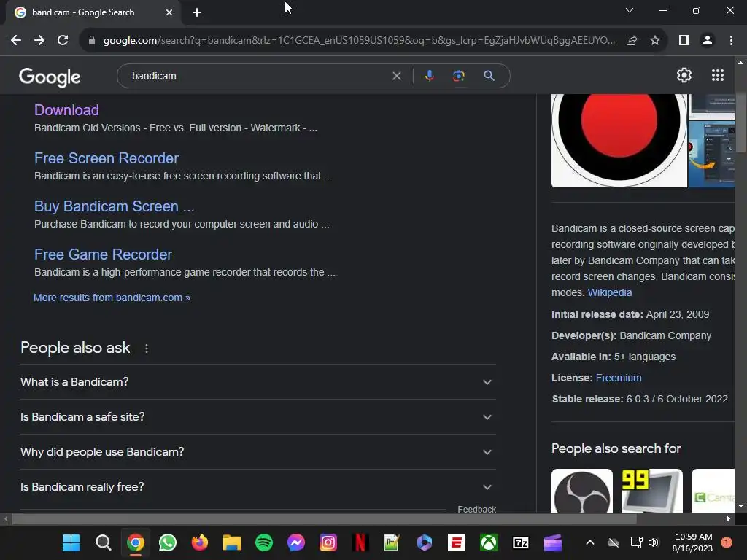Open the Free Screen Recorder result
The width and height of the screenshot is (747, 560).
click(107, 158)
